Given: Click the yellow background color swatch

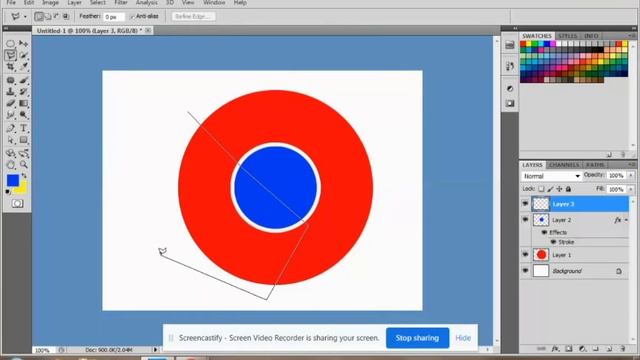Looking at the screenshot, I should [21, 189].
